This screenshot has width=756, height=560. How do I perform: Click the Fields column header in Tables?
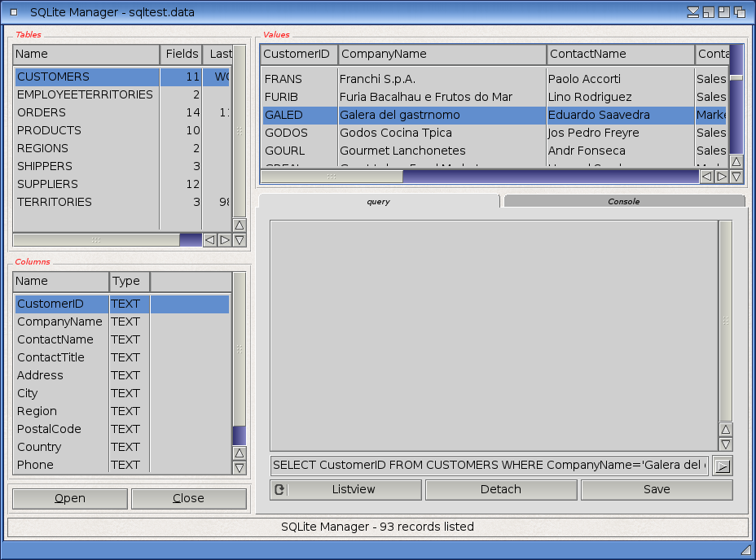point(182,54)
